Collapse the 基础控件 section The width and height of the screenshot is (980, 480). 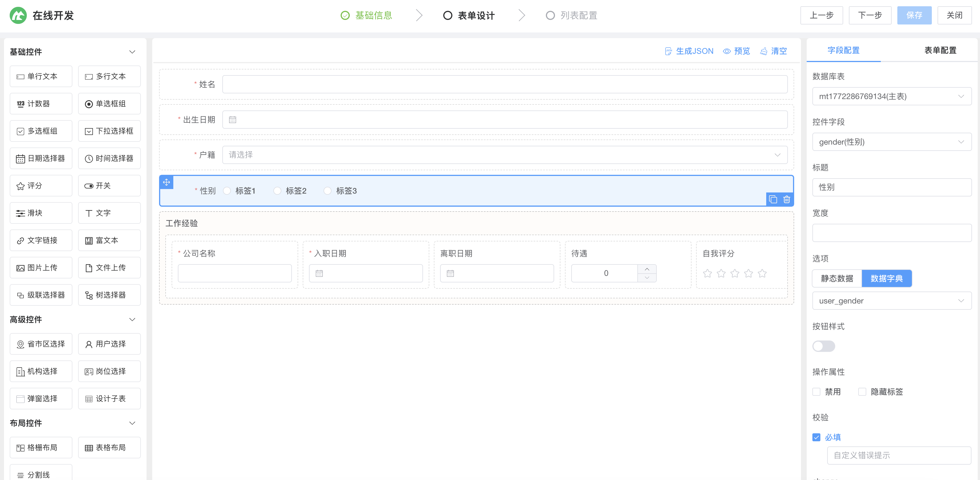coord(132,52)
